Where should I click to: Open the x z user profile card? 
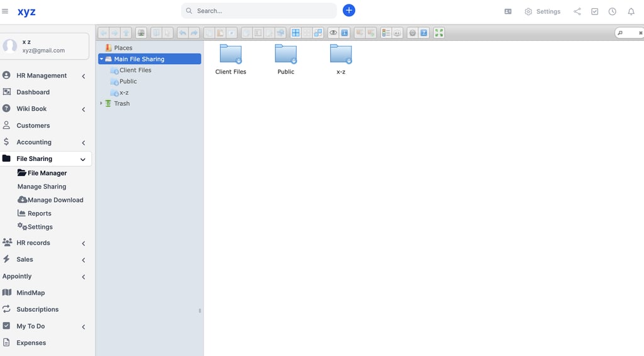[45, 46]
